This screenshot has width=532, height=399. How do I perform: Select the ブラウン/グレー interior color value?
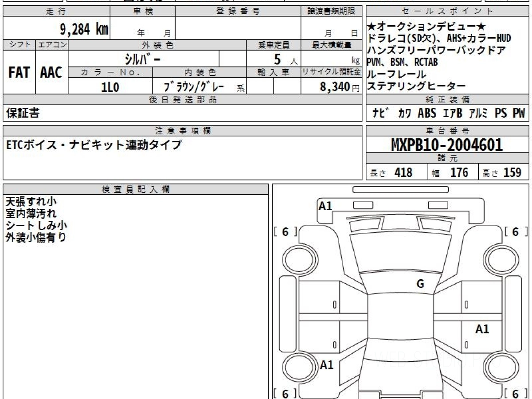[194, 86]
